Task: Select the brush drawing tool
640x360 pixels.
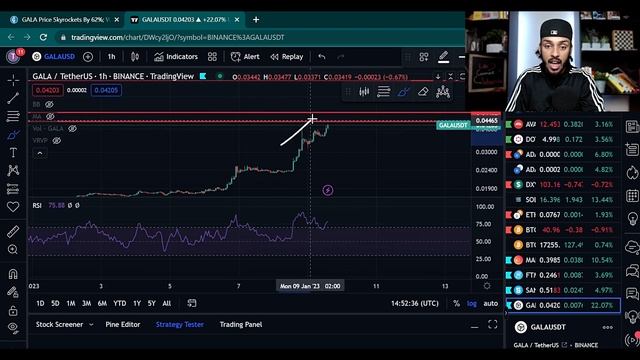Action: pyautogui.click(x=13, y=135)
